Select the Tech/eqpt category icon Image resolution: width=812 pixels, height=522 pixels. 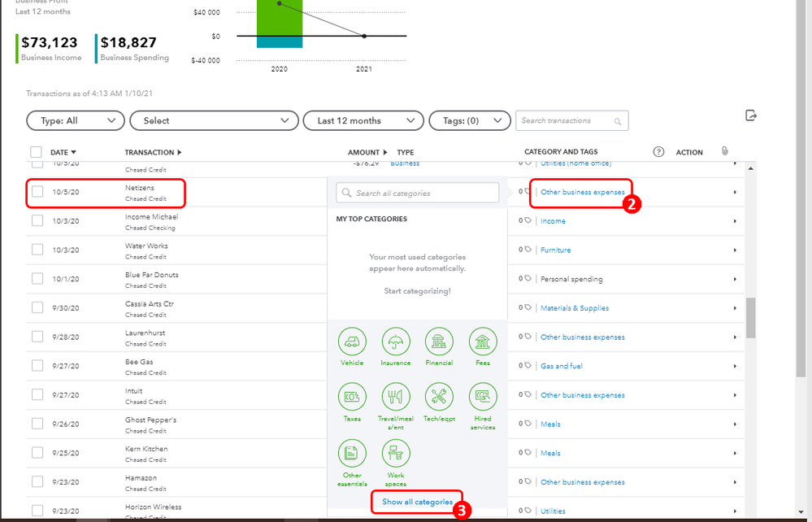click(439, 397)
